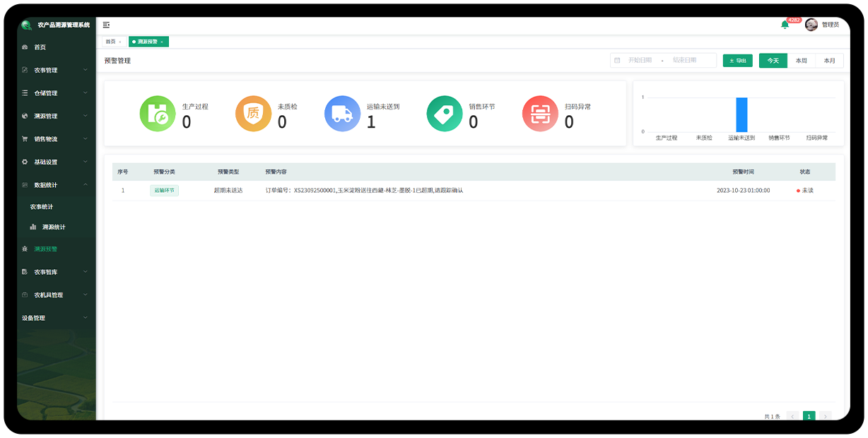Click the orange 未质检 shield icon
Screen dimensions: 868x438
point(253,114)
